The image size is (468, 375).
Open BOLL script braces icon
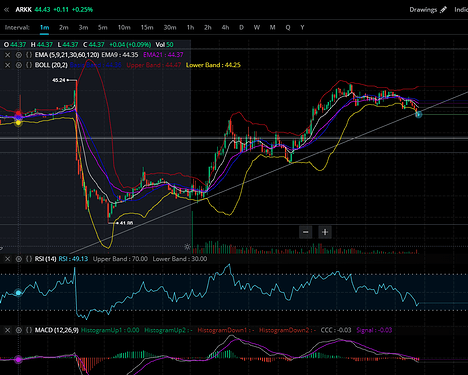pyautogui.click(x=29, y=65)
